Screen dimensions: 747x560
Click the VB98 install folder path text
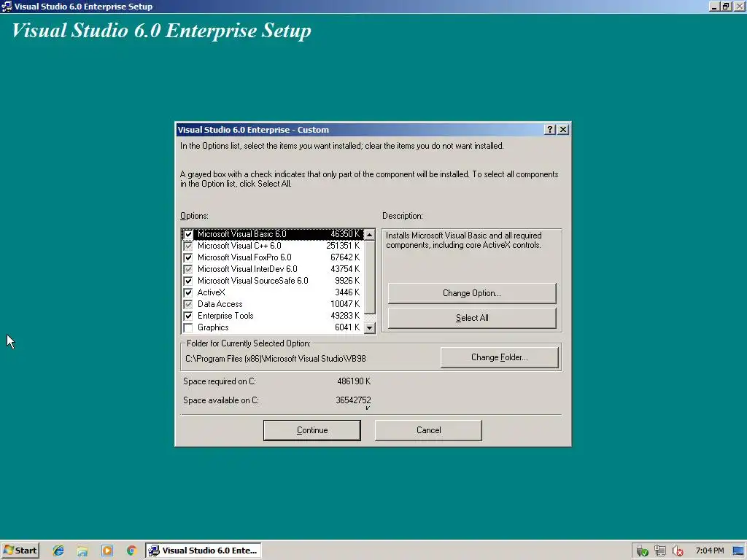pyautogui.click(x=275, y=359)
